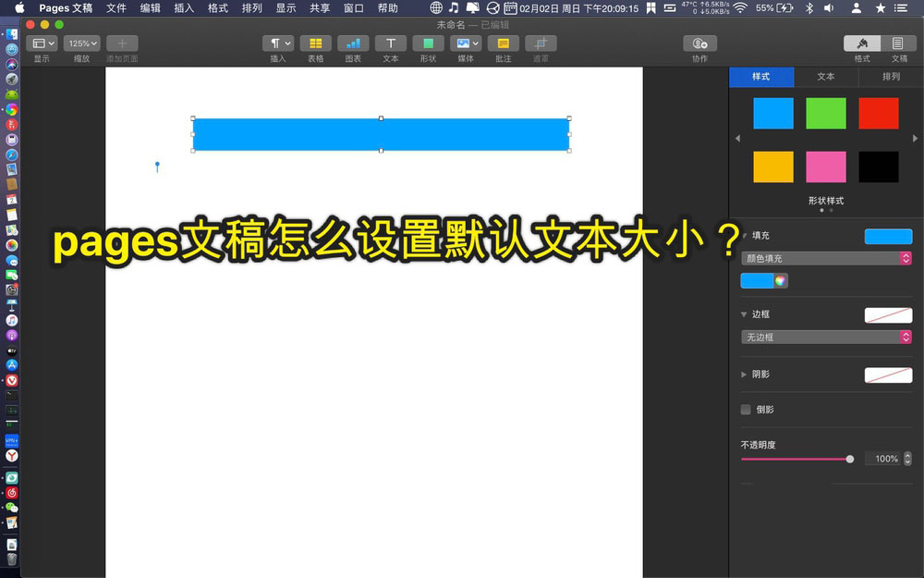924x578 pixels.
Task: Open the 图表 chart insertion tool
Action: click(352, 43)
